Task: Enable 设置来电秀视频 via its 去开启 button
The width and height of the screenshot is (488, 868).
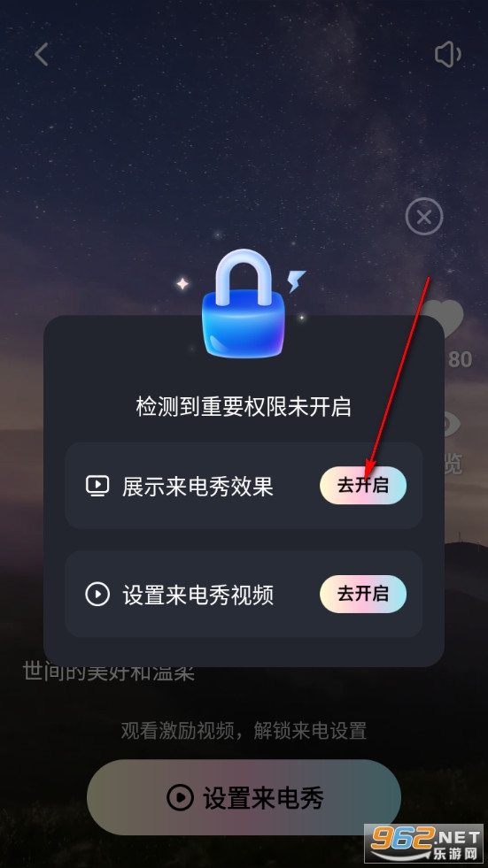Action: (363, 594)
